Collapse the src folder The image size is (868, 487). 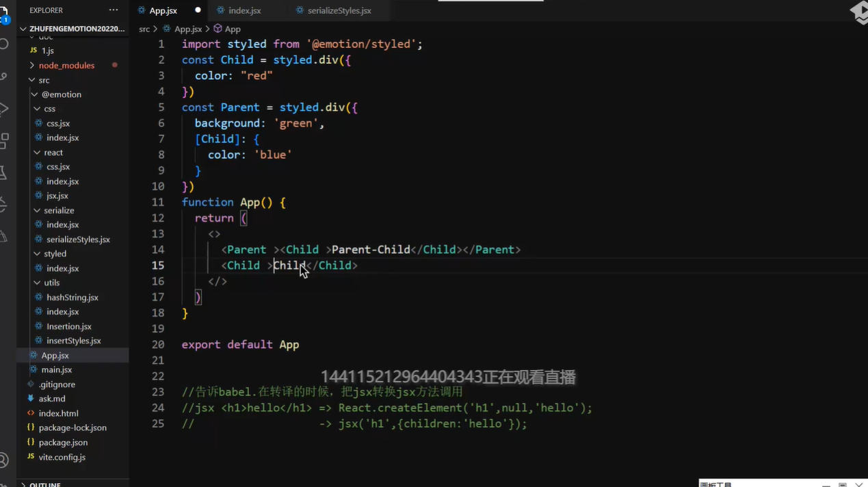(x=44, y=80)
